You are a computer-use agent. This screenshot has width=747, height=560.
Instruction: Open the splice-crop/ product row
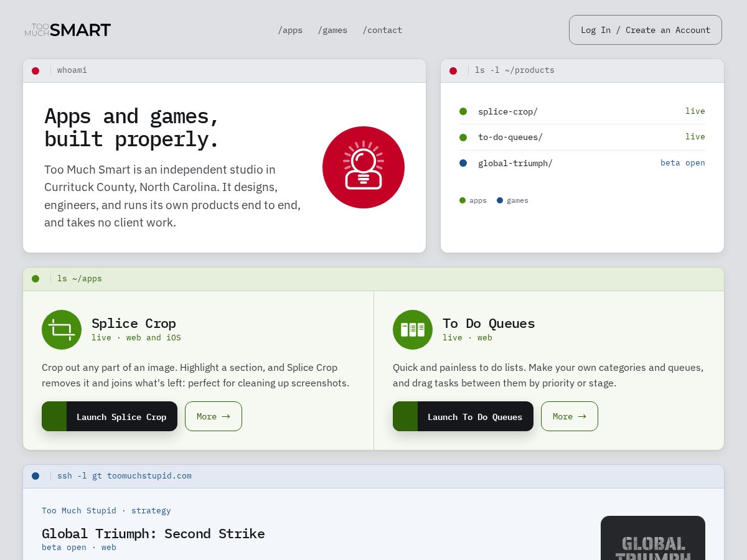[582, 111]
